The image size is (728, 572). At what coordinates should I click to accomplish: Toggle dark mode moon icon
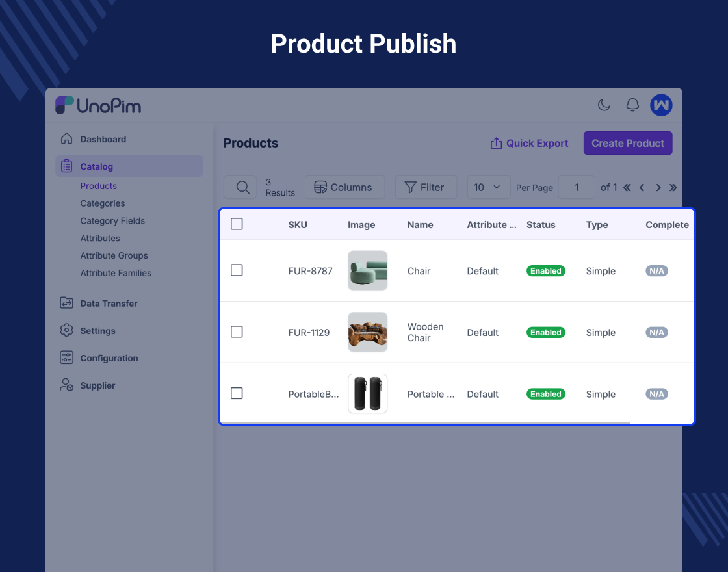point(604,105)
